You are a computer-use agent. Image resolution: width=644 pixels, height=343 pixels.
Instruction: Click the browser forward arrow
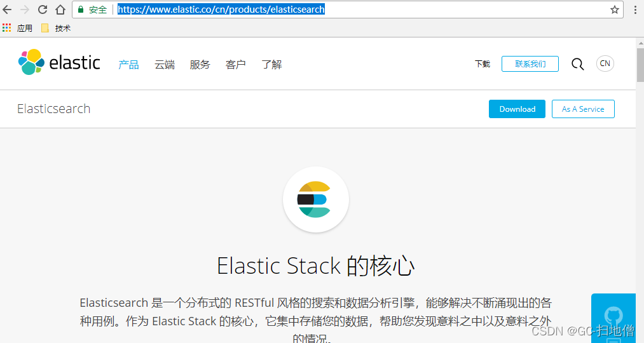(25, 10)
